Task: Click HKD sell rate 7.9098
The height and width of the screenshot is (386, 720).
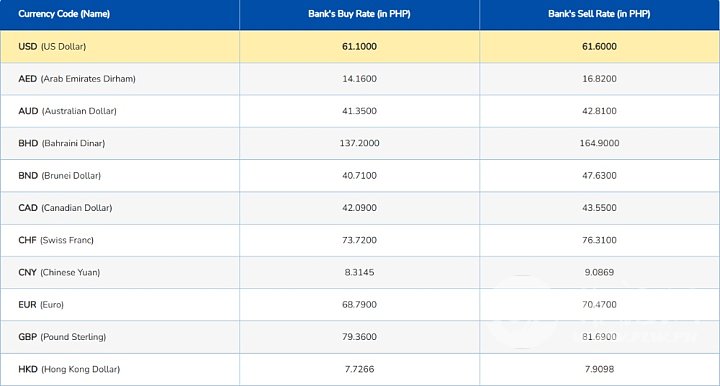Action: coord(599,369)
